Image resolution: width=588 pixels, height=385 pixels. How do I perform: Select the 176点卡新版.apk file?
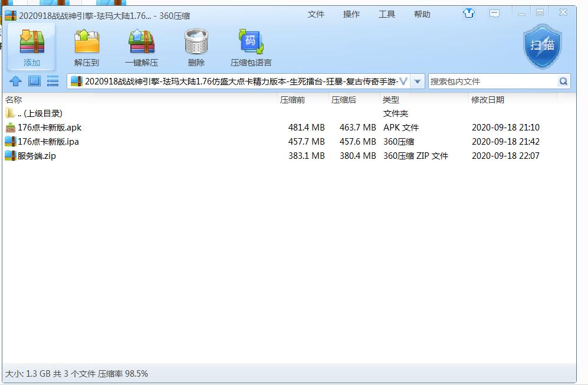tap(50, 128)
